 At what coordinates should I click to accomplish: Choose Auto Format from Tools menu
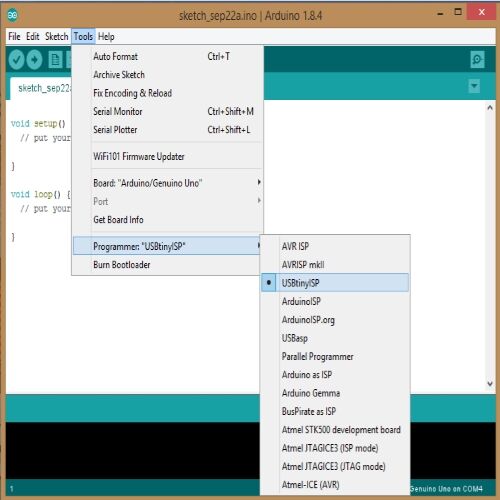tap(168, 56)
